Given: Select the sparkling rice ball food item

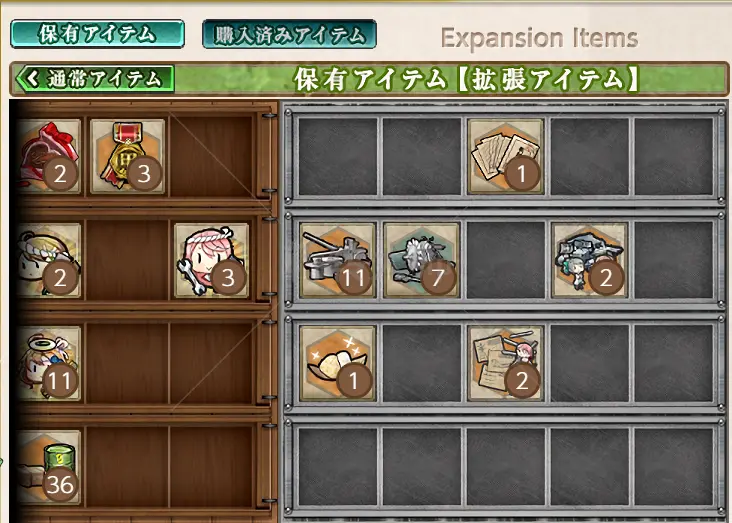Looking at the screenshot, I should pyautogui.click(x=338, y=364).
